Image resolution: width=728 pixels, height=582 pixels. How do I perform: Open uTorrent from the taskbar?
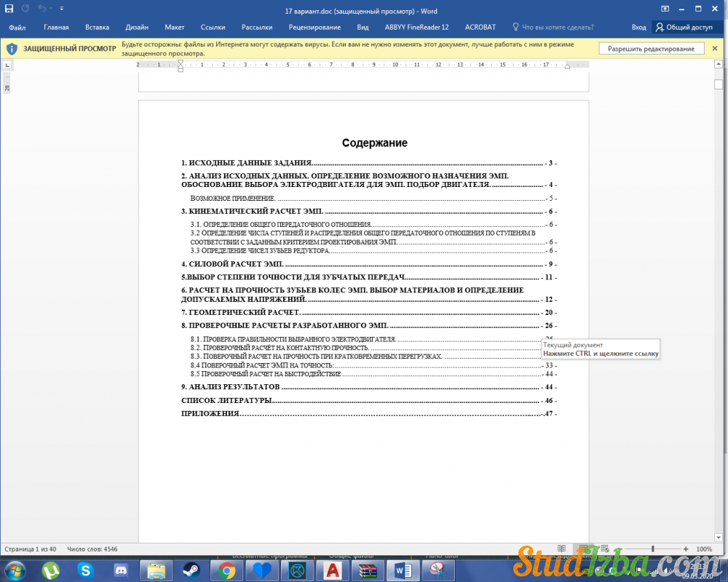[x=50, y=570]
